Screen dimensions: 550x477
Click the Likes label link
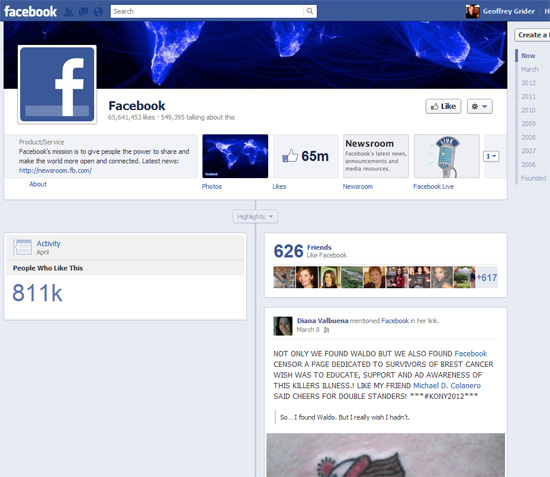click(x=279, y=187)
